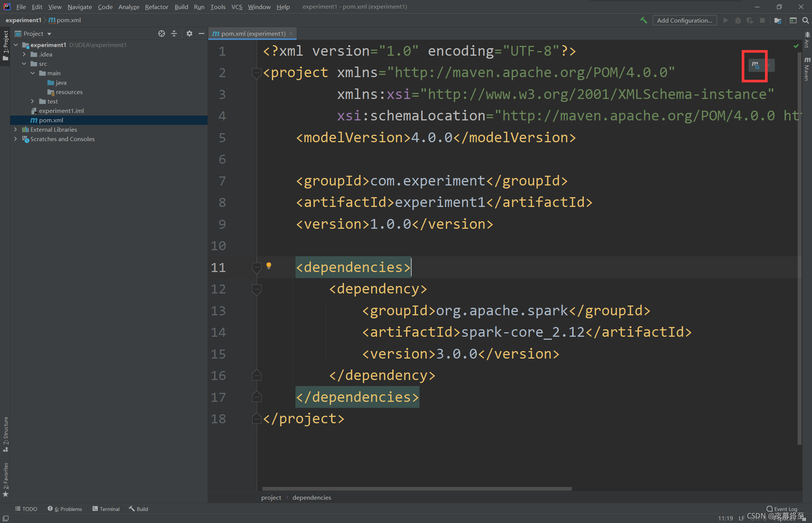Open Project Structure from toolbar icon
Viewport: 812px width, 523px height.
click(778, 20)
